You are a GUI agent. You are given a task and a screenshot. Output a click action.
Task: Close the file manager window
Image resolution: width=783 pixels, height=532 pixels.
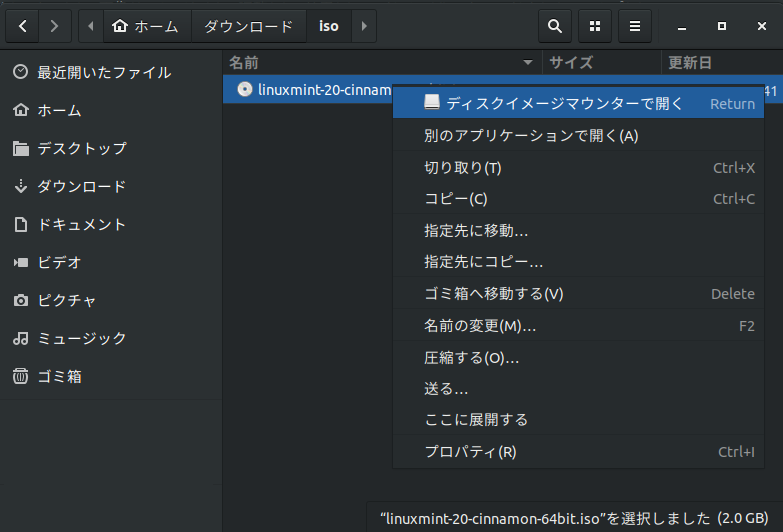click(x=762, y=26)
